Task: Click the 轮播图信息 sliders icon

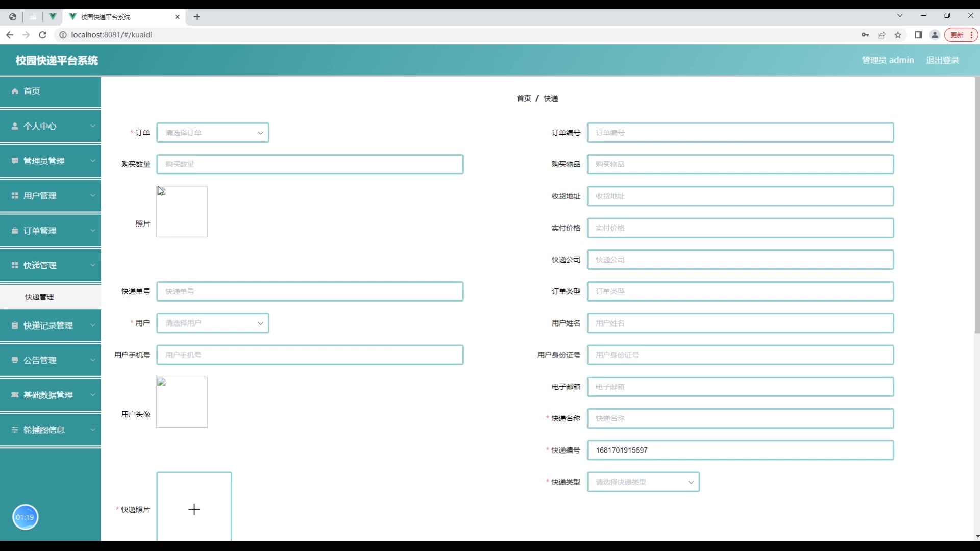Action: [x=15, y=430]
